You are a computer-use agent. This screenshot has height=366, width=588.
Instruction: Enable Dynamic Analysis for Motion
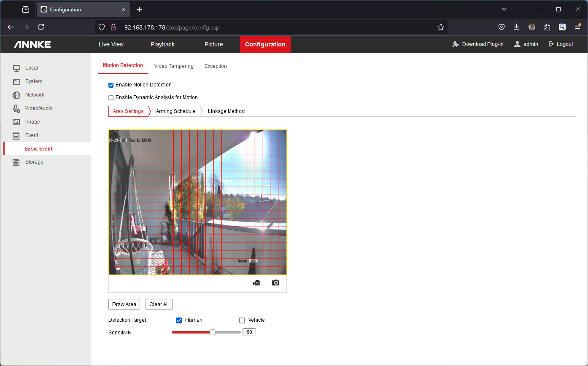[111, 98]
